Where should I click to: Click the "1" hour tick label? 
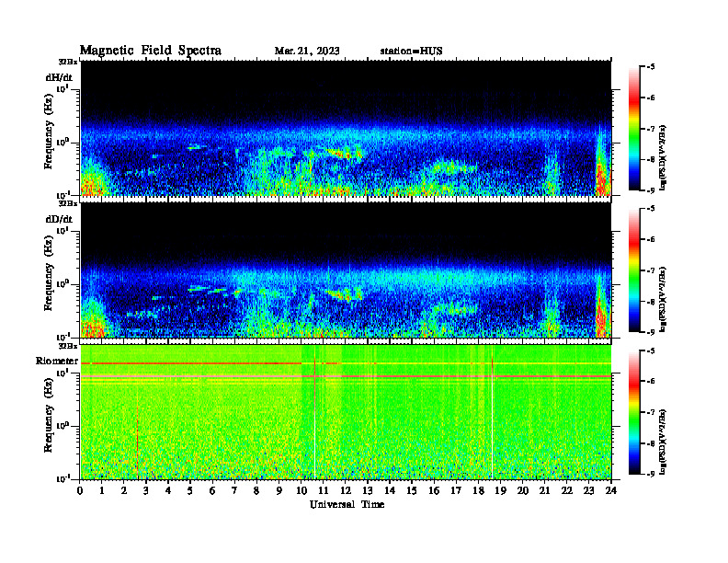tap(102, 490)
